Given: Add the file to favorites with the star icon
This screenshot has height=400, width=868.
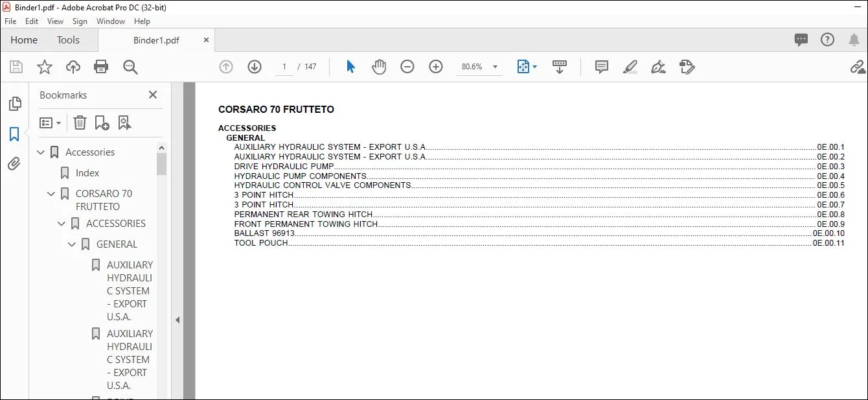Looking at the screenshot, I should pyautogui.click(x=45, y=67).
